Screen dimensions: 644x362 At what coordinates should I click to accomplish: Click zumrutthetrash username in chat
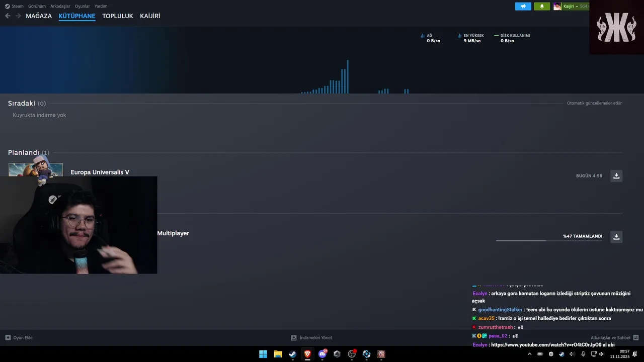[496, 327]
